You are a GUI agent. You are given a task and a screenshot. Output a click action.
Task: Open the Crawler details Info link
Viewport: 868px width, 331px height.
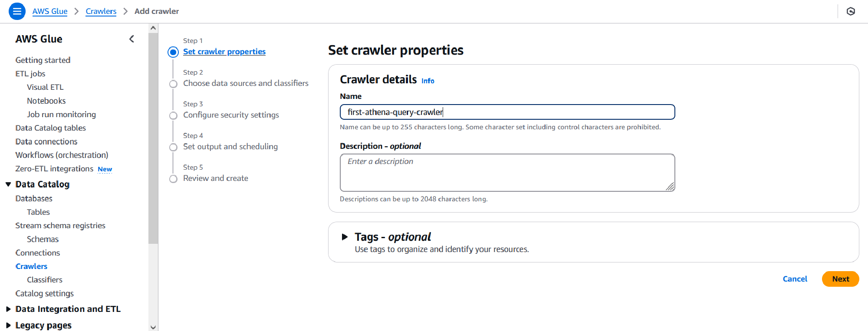[427, 81]
